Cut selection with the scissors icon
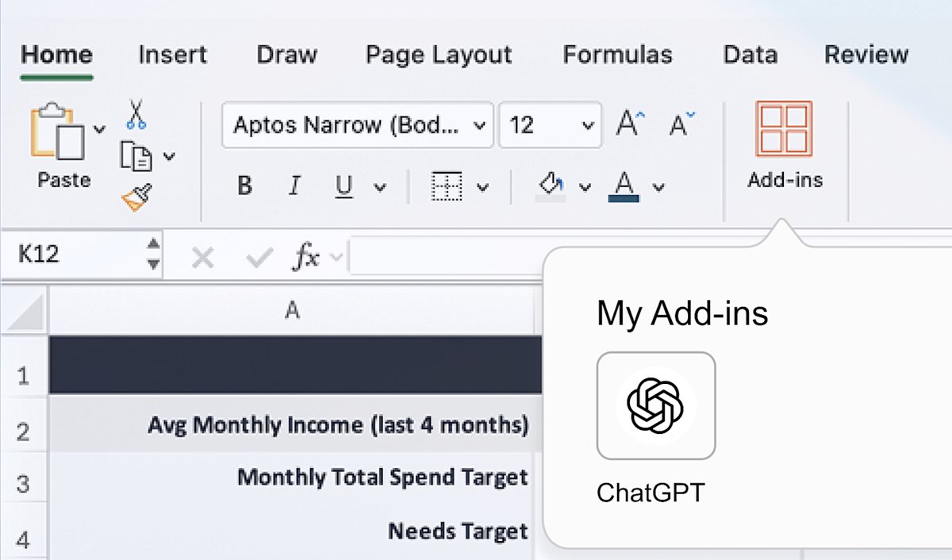This screenshot has height=560, width=952. click(136, 114)
